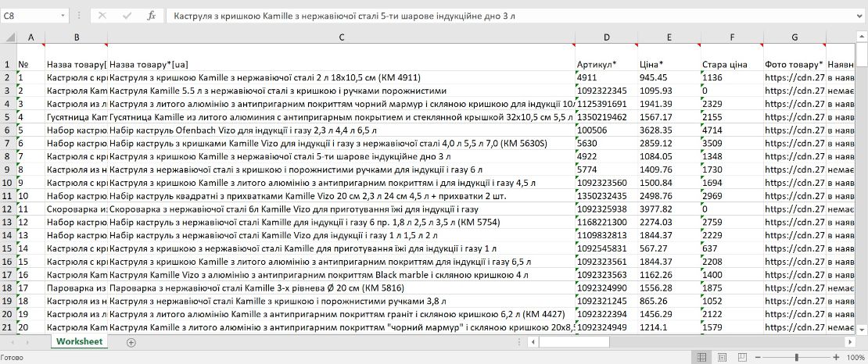Switch to Page Layout view
Viewport: 868px width, 364px height.
(723, 358)
